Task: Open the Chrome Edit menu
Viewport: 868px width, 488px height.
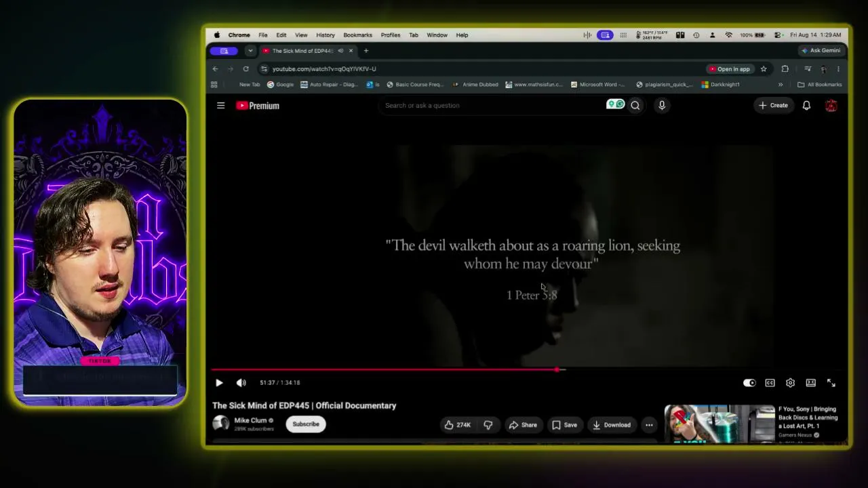Action: 281,35
